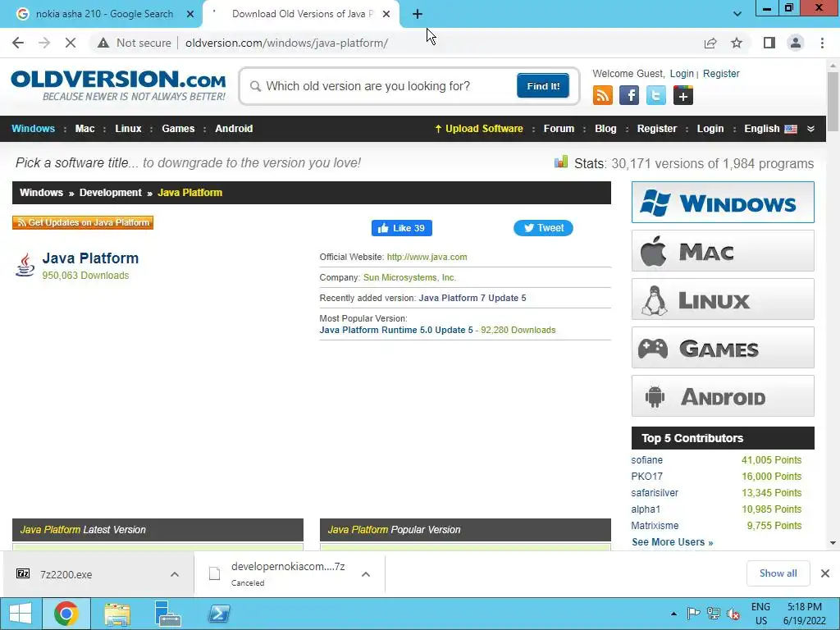Click the share page icon in address bar
Viewport: 840px width, 630px height.
(710, 43)
